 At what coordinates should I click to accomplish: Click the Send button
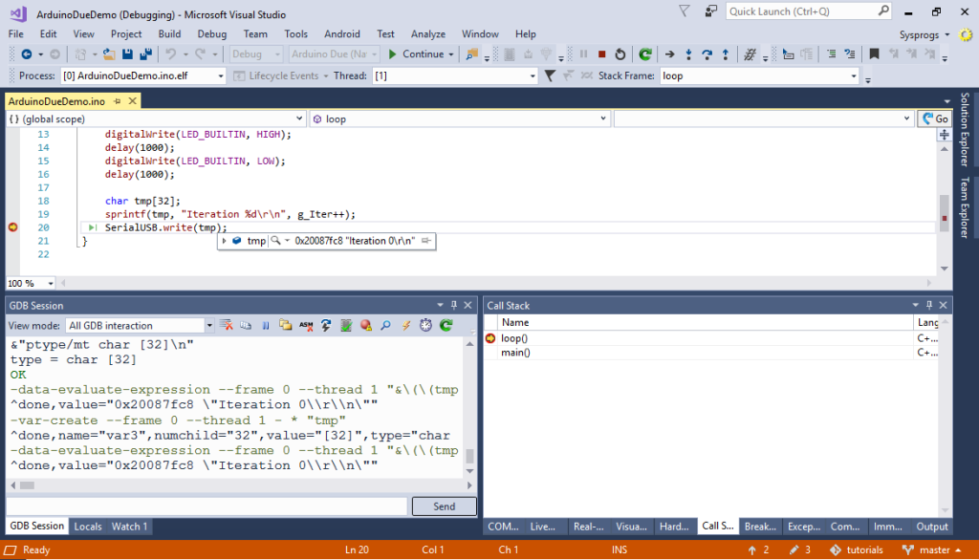click(x=444, y=506)
